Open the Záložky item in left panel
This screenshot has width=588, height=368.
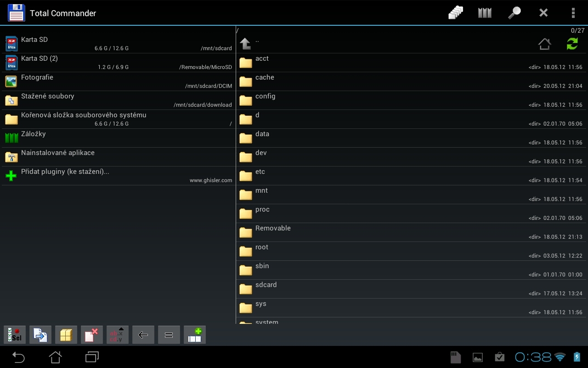point(118,138)
